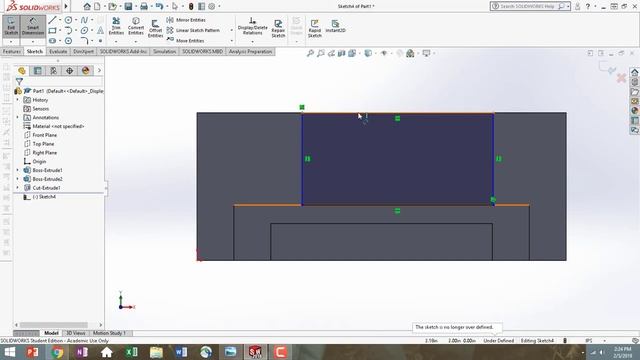Open the ConfigurationManager tab
This screenshot has width=640, height=360.
(x=53, y=71)
